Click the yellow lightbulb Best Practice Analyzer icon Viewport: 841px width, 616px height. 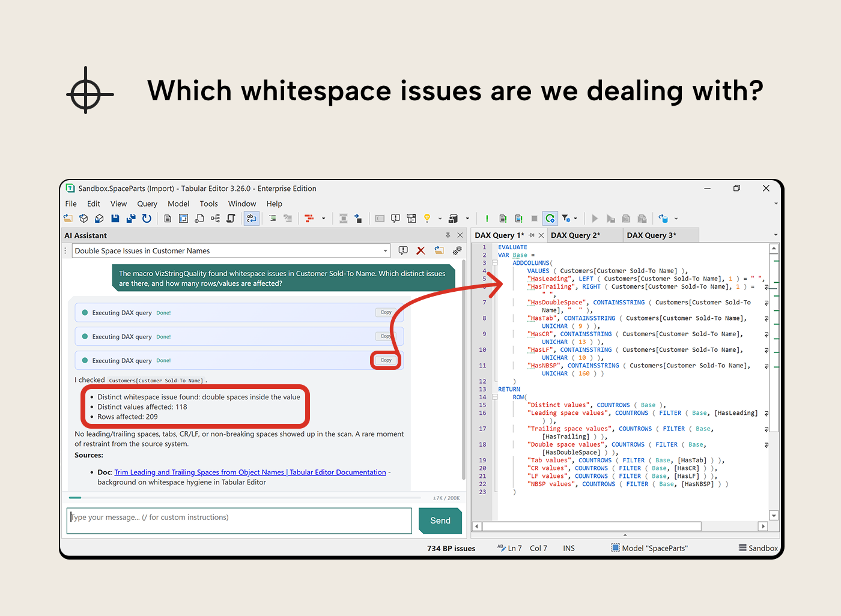pyautogui.click(x=428, y=218)
